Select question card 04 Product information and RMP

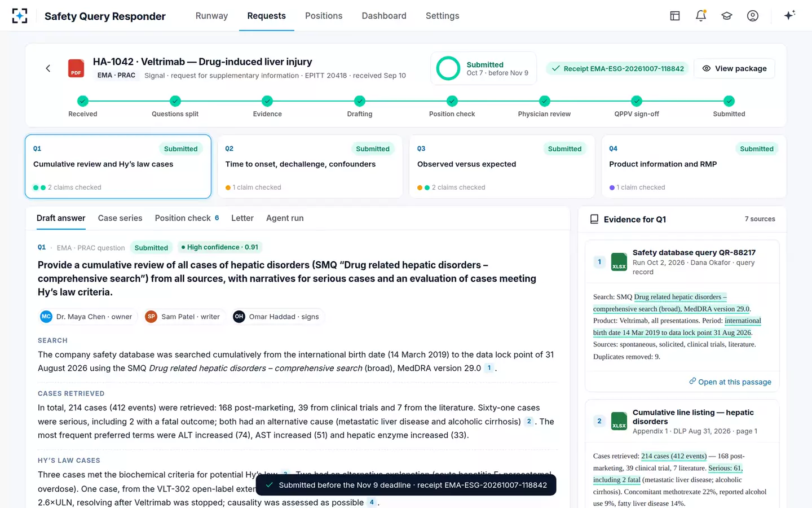tap(694, 167)
